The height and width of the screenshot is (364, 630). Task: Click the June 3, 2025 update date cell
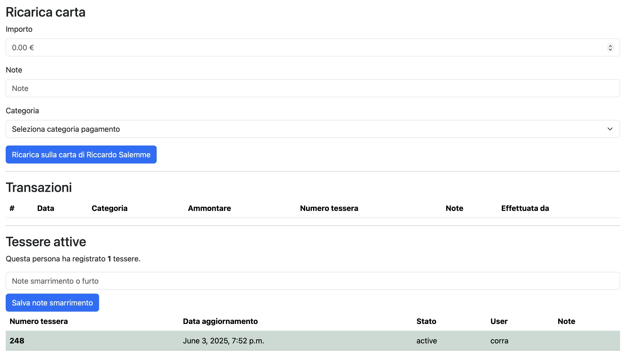(x=223, y=341)
